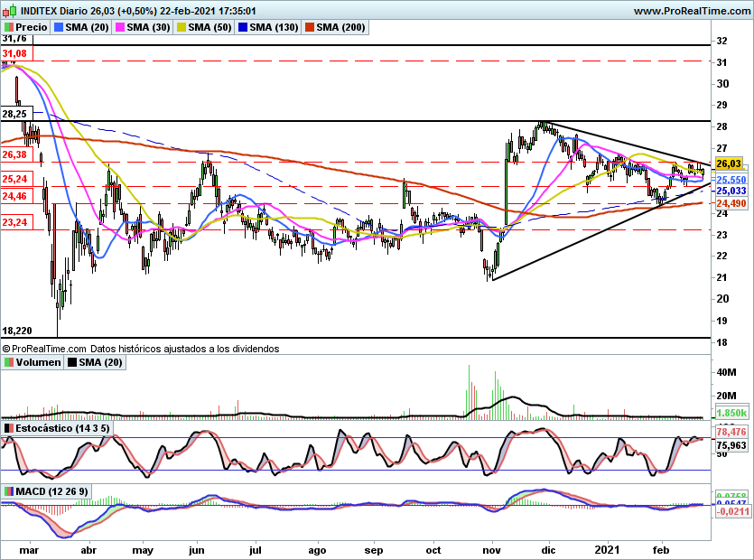Click the SMA (20) blue color swatch

[59, 27]
